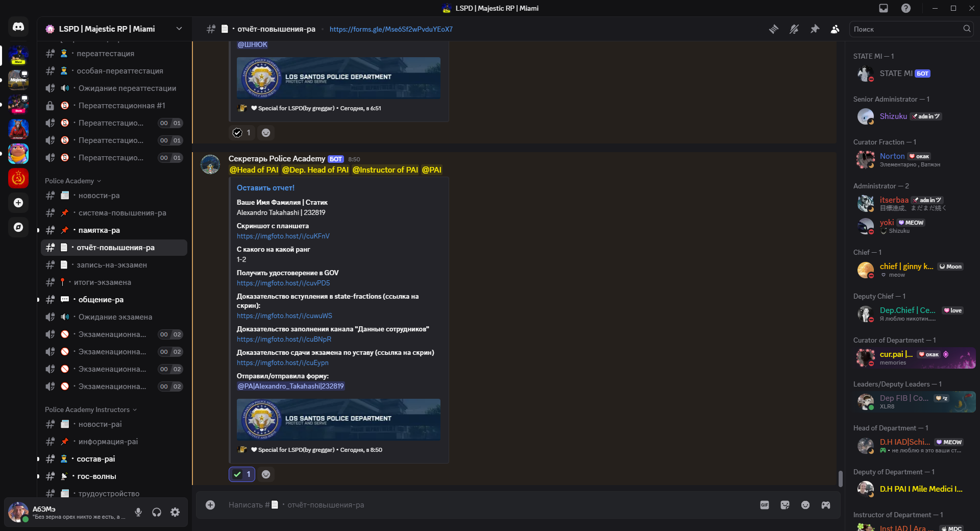Open notification settings bell icon
The image size is (980, 531).
pyautogui.click(x=794, y=29)
